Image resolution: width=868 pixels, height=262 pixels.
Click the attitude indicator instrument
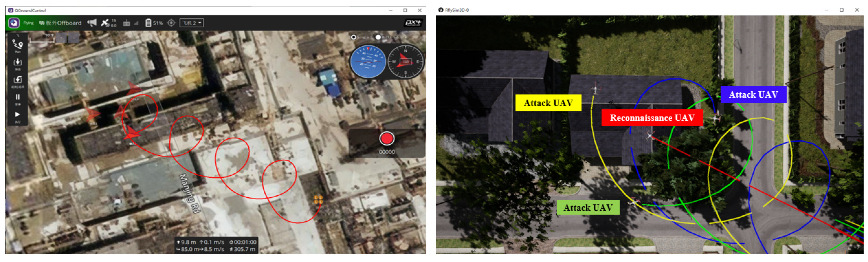368,62
